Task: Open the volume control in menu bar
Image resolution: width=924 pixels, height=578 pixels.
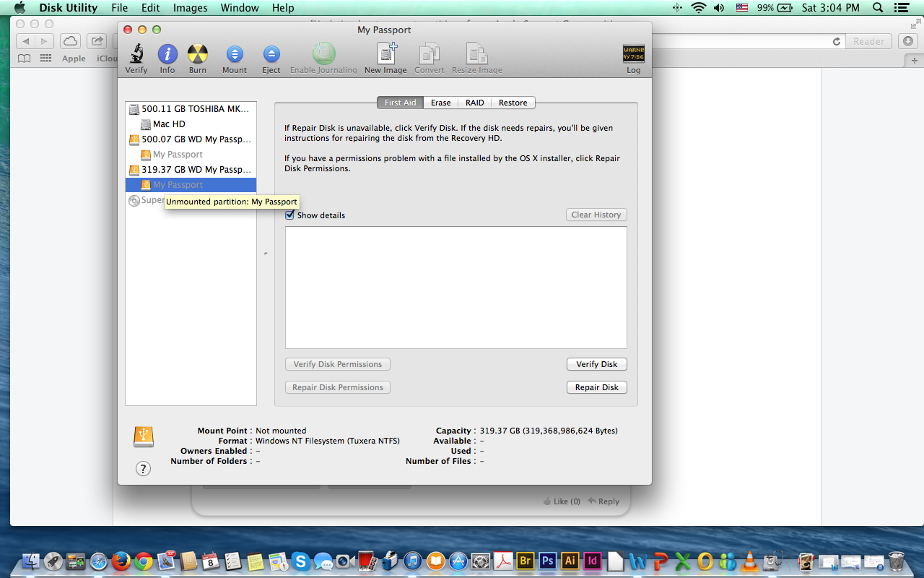Action: click(719, 8)
